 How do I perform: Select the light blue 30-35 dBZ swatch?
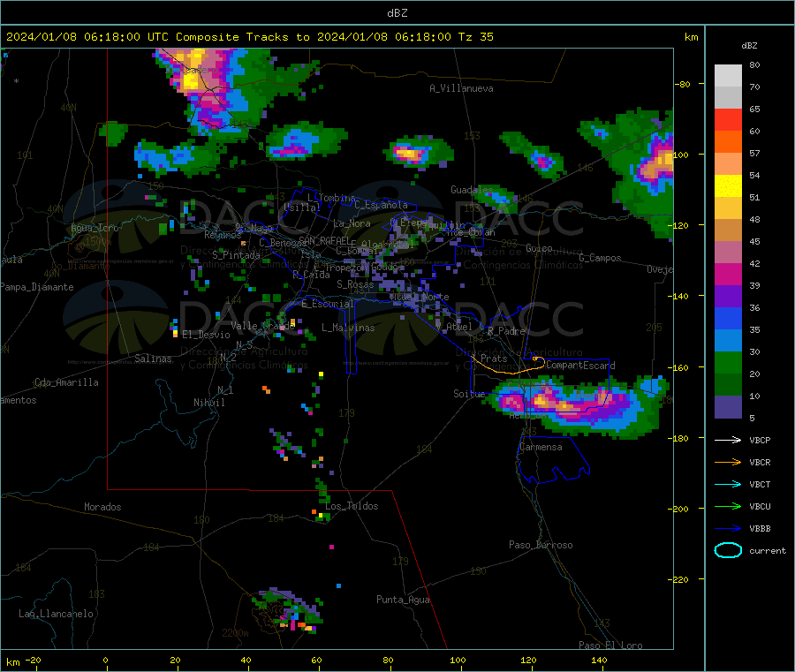pos(728,341)
